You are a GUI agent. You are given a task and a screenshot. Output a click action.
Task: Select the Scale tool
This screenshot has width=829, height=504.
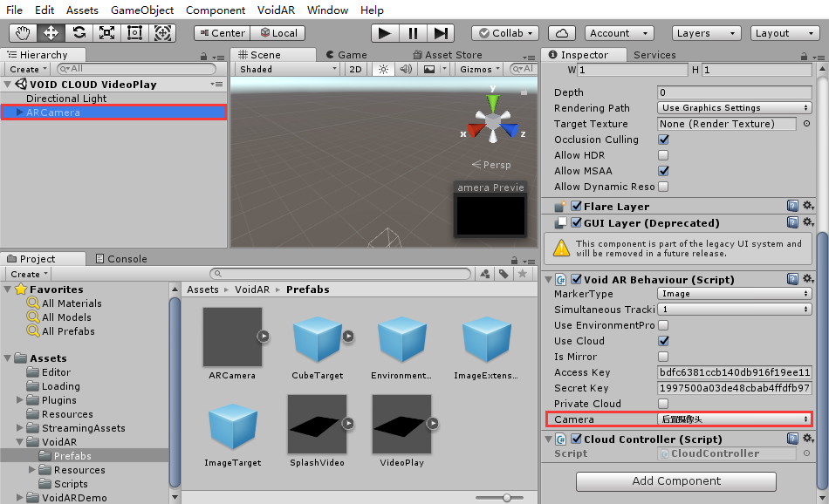click(x=106, y=33)
